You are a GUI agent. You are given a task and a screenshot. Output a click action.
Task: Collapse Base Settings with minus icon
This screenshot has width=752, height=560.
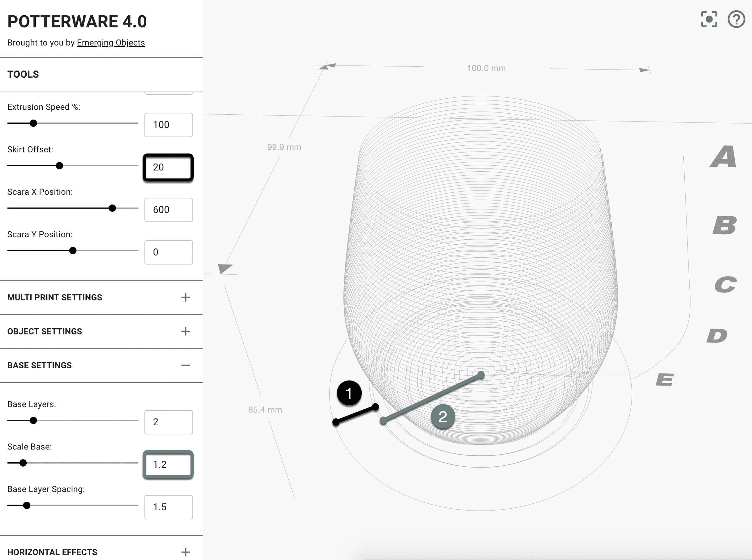point(185,365)
